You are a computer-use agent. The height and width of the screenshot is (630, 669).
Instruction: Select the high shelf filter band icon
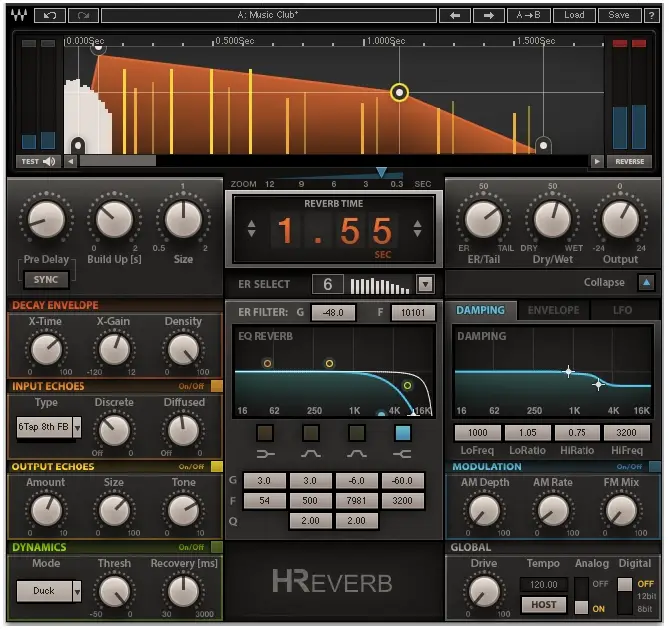click(x=402, y=454)
